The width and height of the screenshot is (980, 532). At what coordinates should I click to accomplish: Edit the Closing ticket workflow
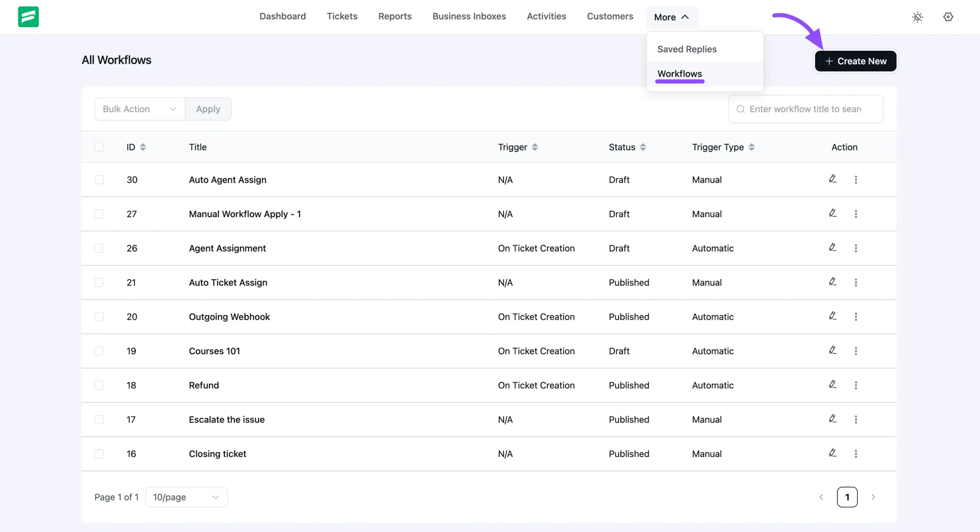[x=833, y=453]
